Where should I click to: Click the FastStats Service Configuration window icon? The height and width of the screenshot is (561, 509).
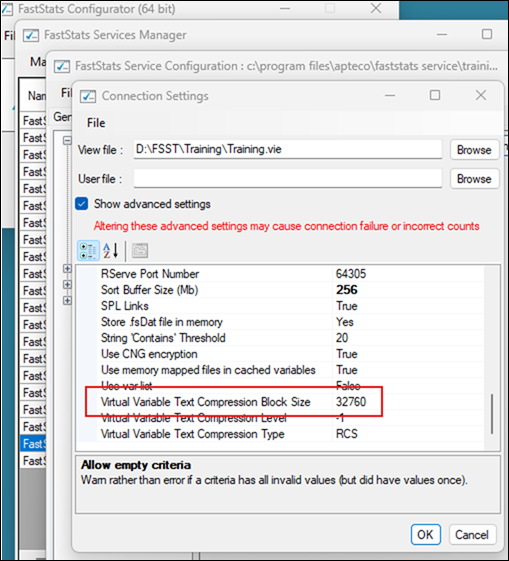[x=62, y=67]
